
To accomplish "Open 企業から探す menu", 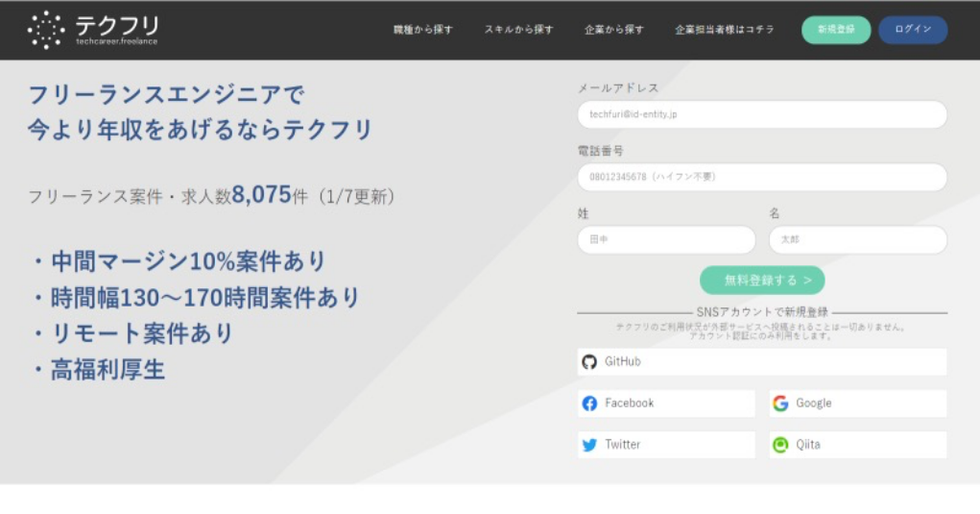I will 613,30.
